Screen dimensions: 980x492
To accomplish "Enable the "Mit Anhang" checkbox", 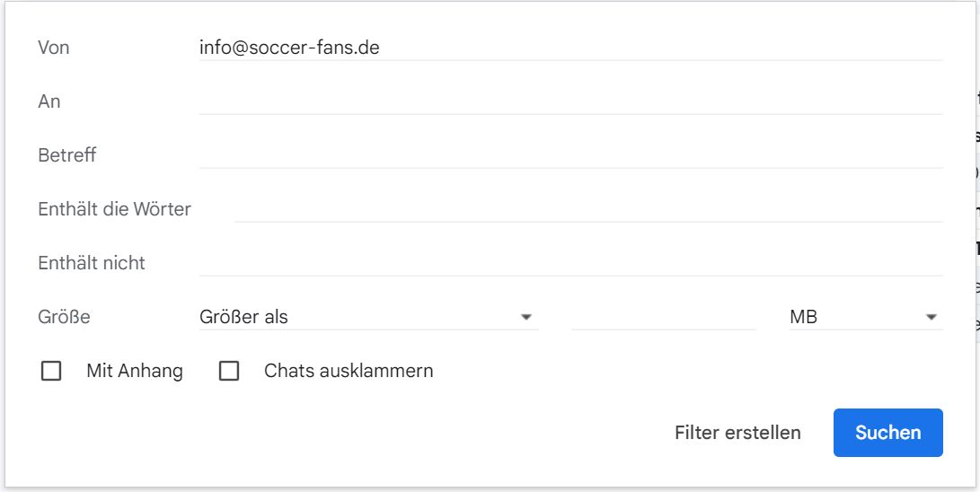I will [51, 371].
